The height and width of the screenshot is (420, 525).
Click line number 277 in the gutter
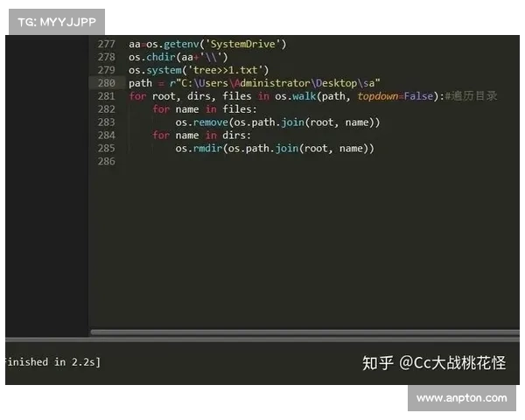107,44
